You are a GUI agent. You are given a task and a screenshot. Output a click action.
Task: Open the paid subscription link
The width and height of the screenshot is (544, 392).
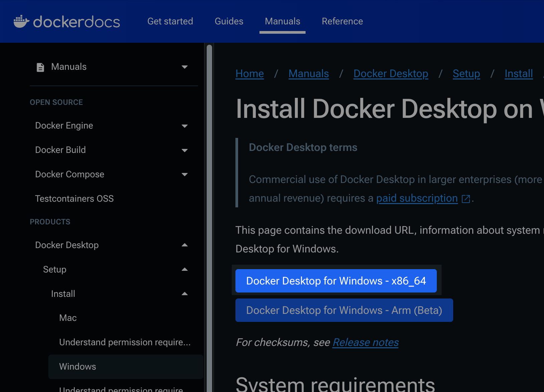(417, 198)
